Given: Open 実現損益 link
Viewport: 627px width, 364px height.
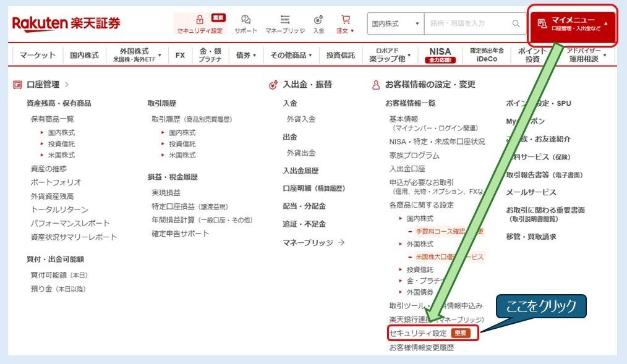Looking at the screenshot, I should (x=166, y=193).
